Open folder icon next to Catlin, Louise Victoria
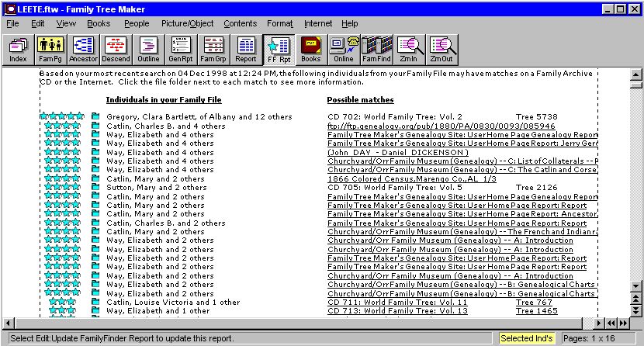Image resolution: width=644 pixels, height=346 pixels. pyautogui.click(x=95, y=302)
